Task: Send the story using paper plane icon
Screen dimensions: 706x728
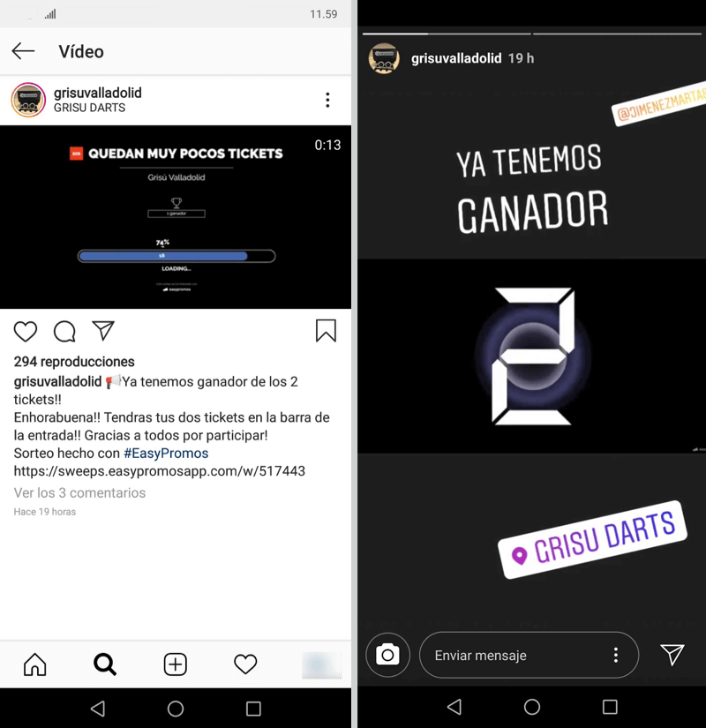Action: 672,655
